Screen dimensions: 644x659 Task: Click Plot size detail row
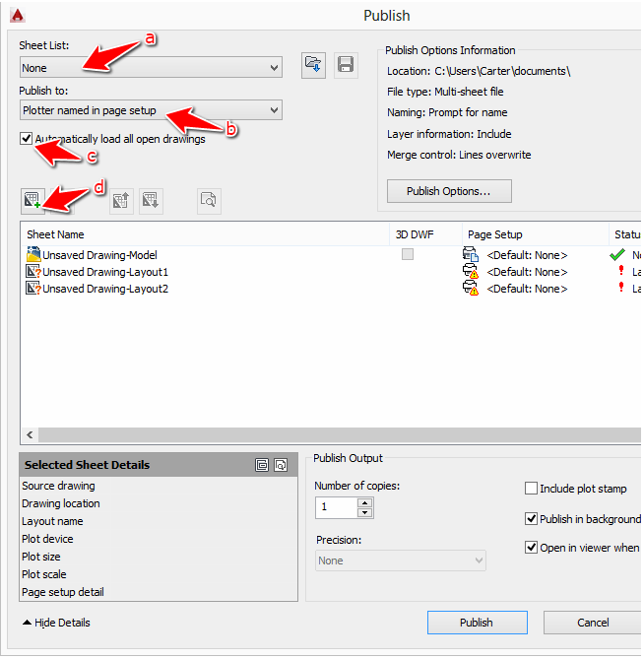159,556
